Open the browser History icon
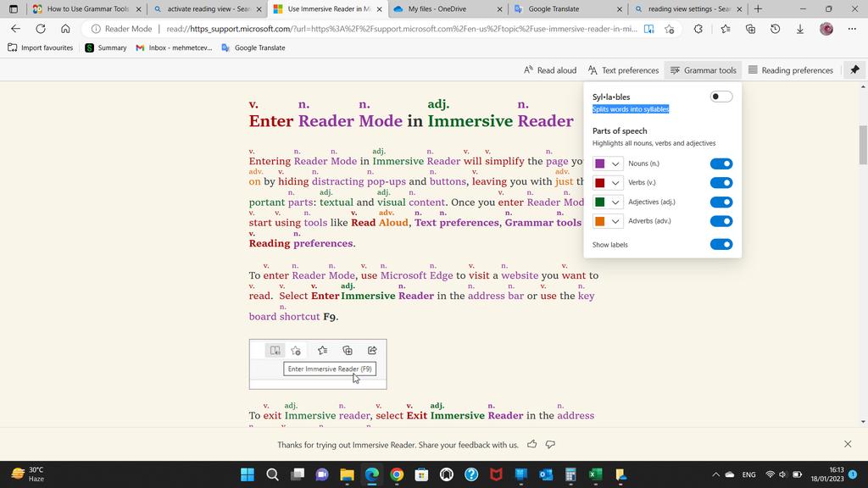The height and width of the screenshot is (488, 868). point(775,29)
